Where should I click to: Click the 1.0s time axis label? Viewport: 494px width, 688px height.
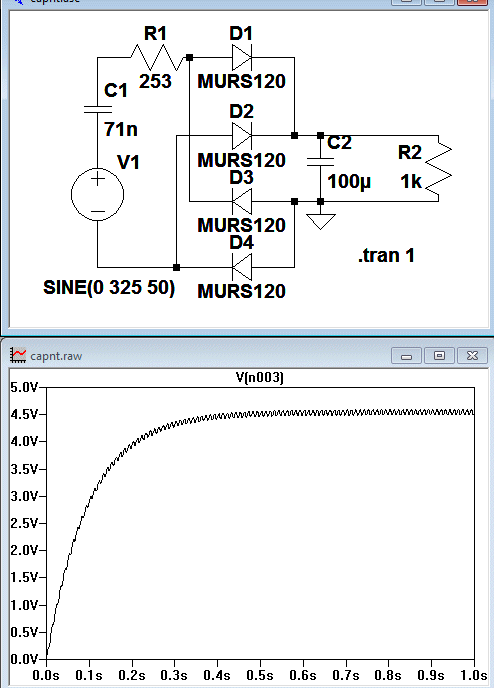[473, 675]
